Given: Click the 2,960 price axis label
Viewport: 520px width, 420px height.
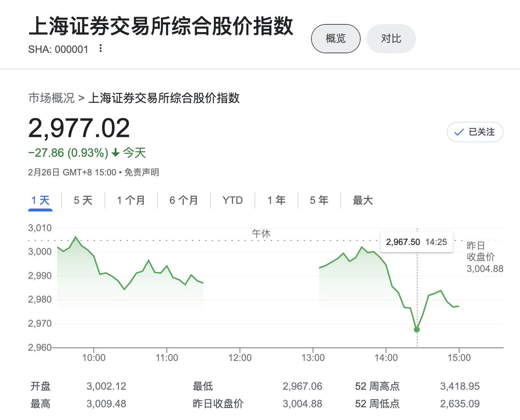Looking at the screenshot, I should 40,347.
